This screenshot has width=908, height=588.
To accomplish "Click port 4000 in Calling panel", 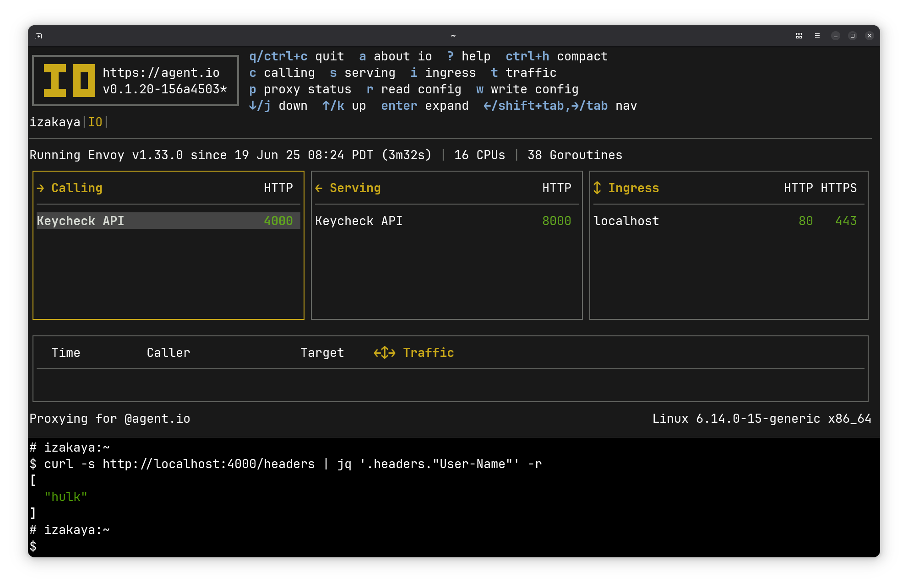I will point(278,221).
